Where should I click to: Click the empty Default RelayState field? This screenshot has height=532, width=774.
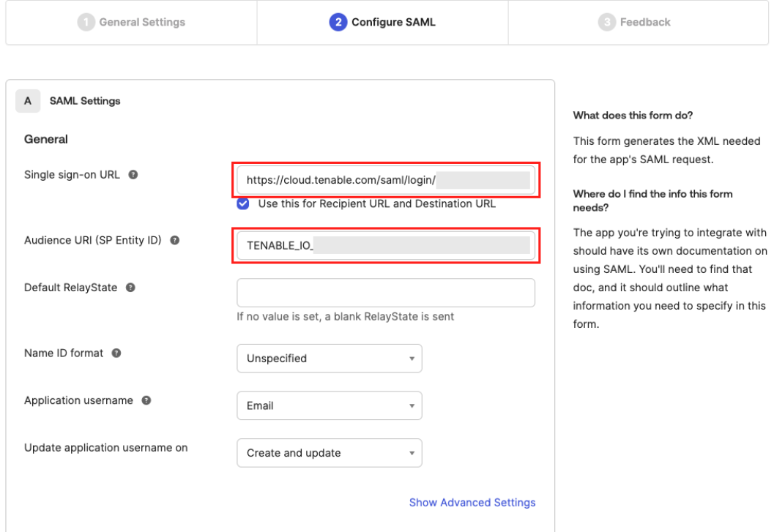(385, 293)
